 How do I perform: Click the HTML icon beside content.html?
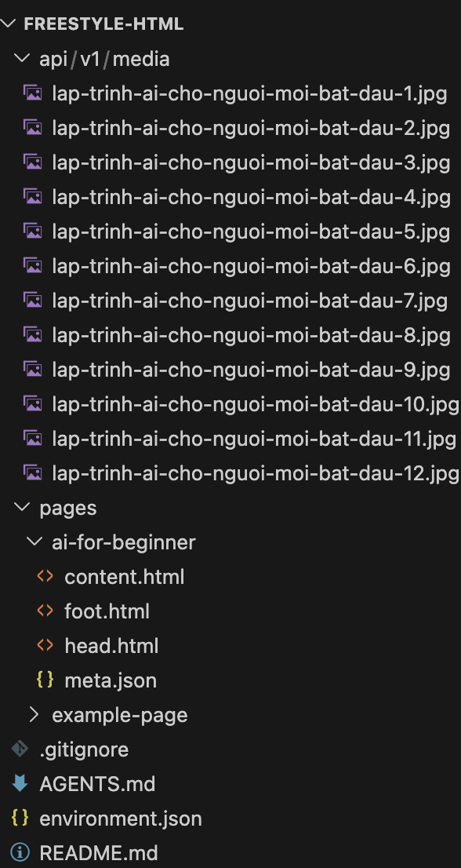(x=45, y=576)
